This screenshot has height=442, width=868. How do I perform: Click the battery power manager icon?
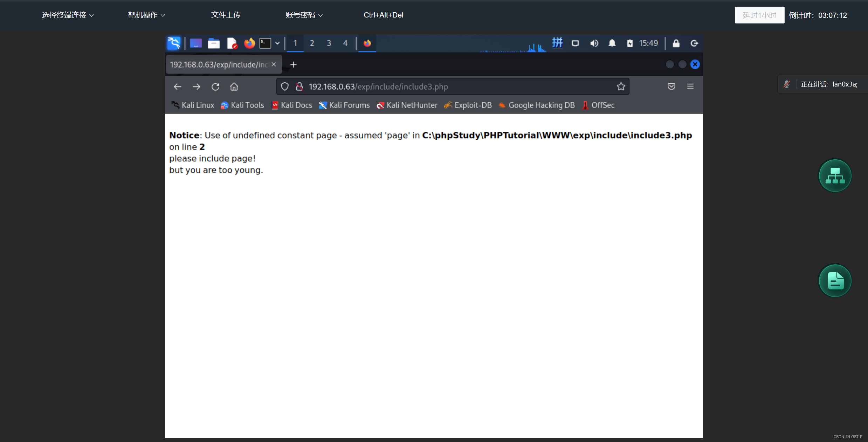click(x=630, y=43)
